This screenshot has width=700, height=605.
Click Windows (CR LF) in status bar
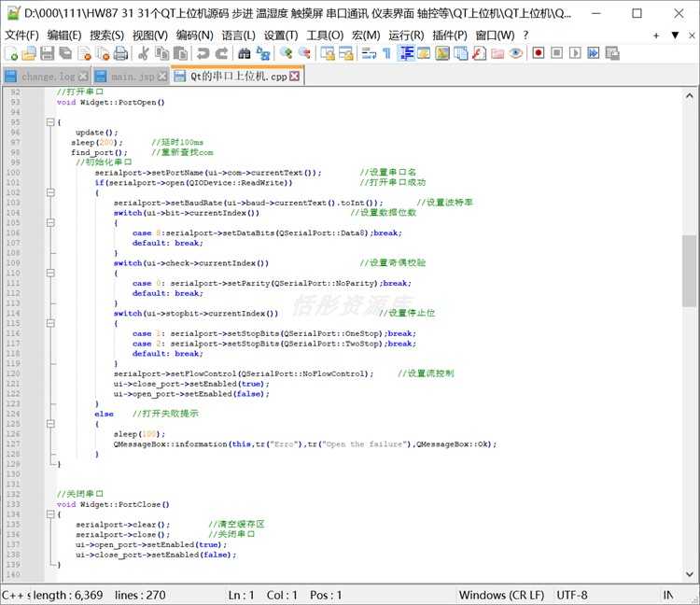pyautogui.click(x=501, y=595)
